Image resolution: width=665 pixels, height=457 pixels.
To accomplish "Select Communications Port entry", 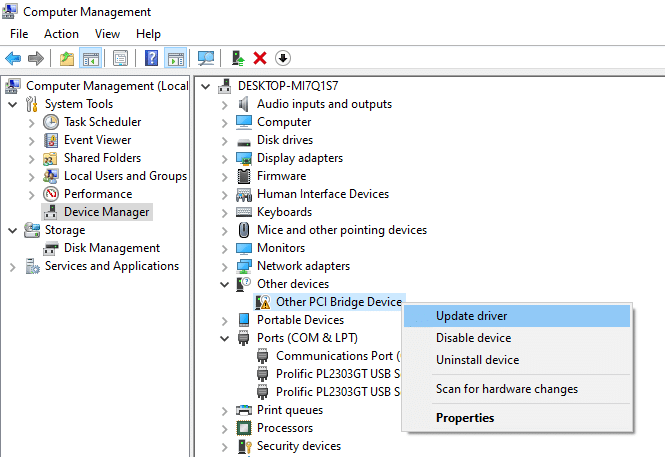I will 338,356.
